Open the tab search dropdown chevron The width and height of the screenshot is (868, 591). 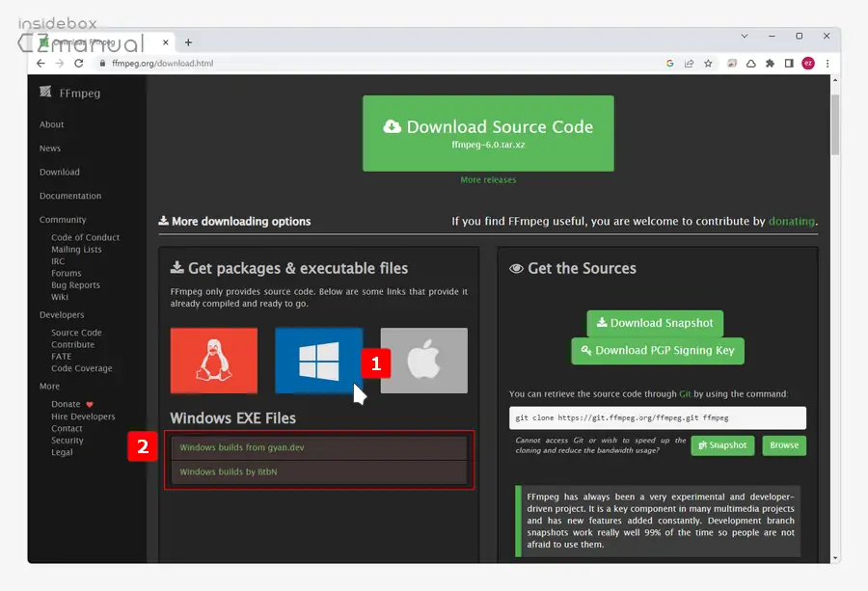pos(745,36)
